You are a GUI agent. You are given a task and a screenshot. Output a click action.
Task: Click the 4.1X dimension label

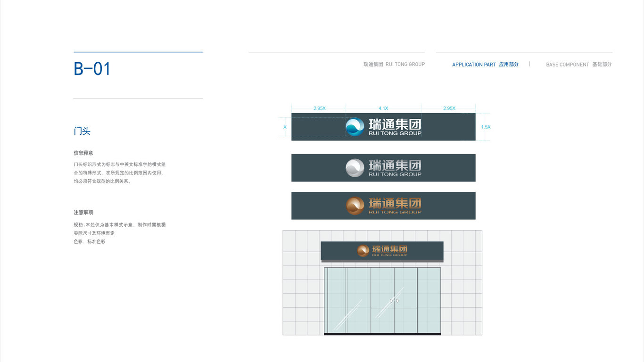(x=383, y=108)
